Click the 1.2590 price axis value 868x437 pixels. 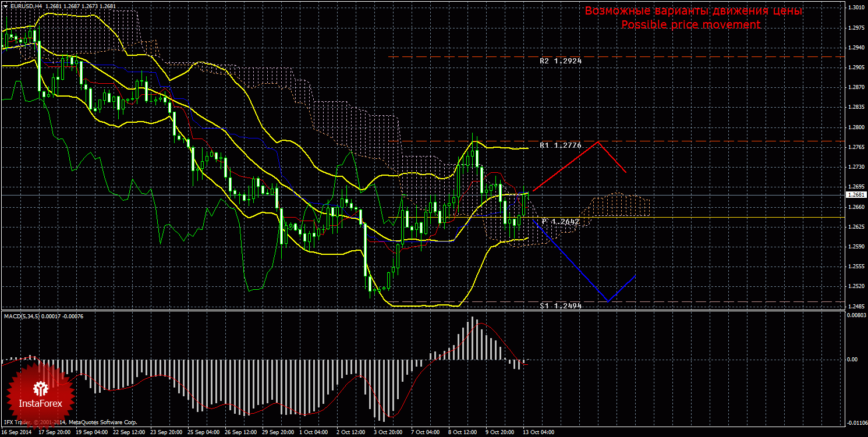[x=856, y=247]
